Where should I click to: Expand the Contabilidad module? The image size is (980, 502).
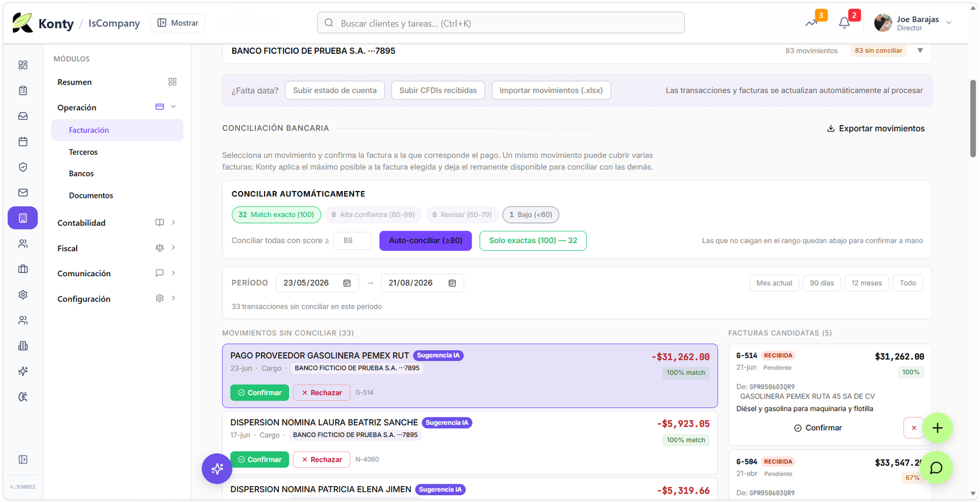(x=173, y=223)
